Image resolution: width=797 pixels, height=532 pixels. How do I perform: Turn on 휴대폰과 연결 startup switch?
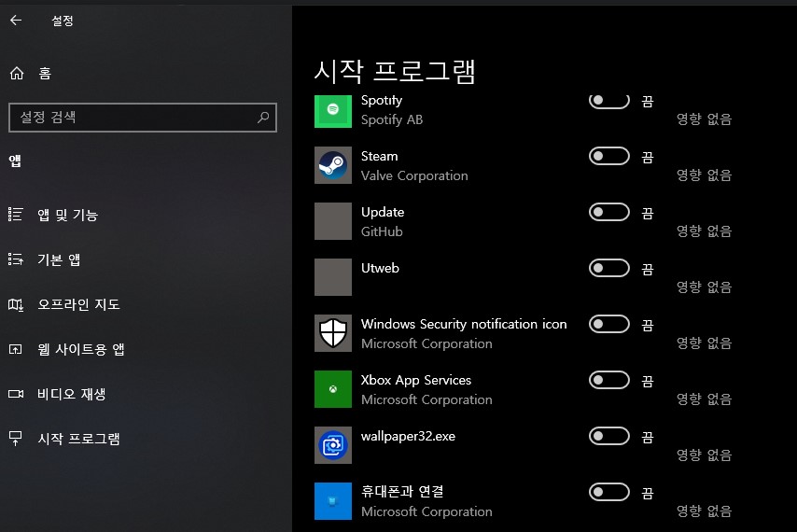[x=608, y=492]
